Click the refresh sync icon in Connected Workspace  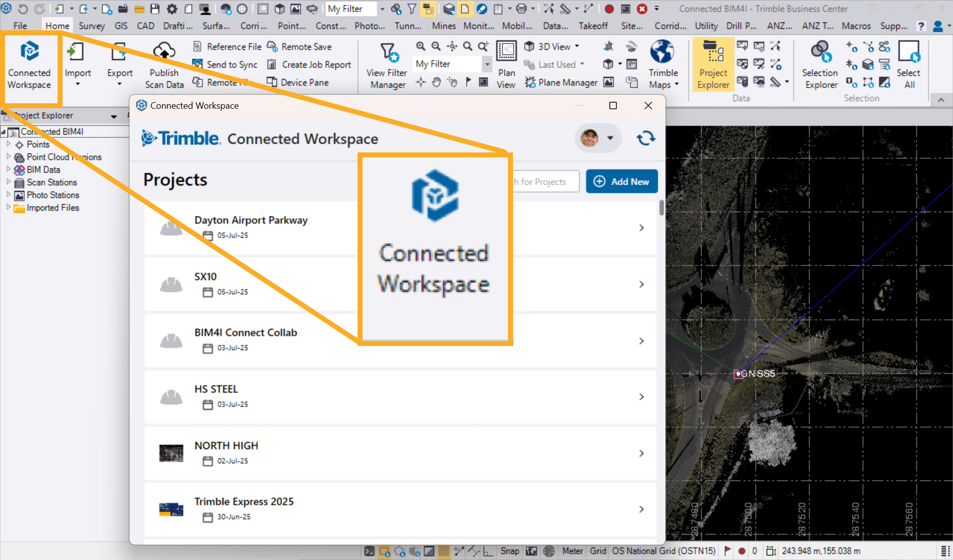point(646,138)
